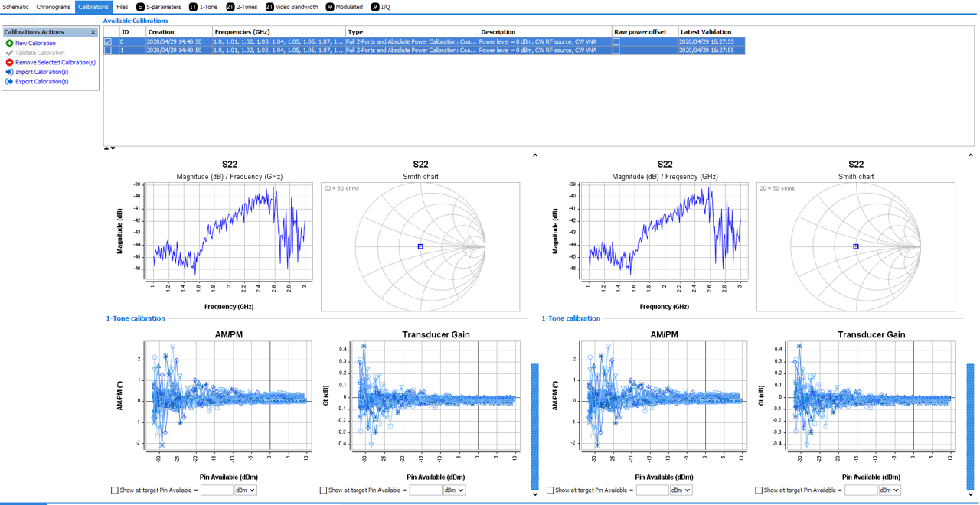
Task: Open dBm unit dropdown under left AM/PM chart
Action: tap(246, 490)
